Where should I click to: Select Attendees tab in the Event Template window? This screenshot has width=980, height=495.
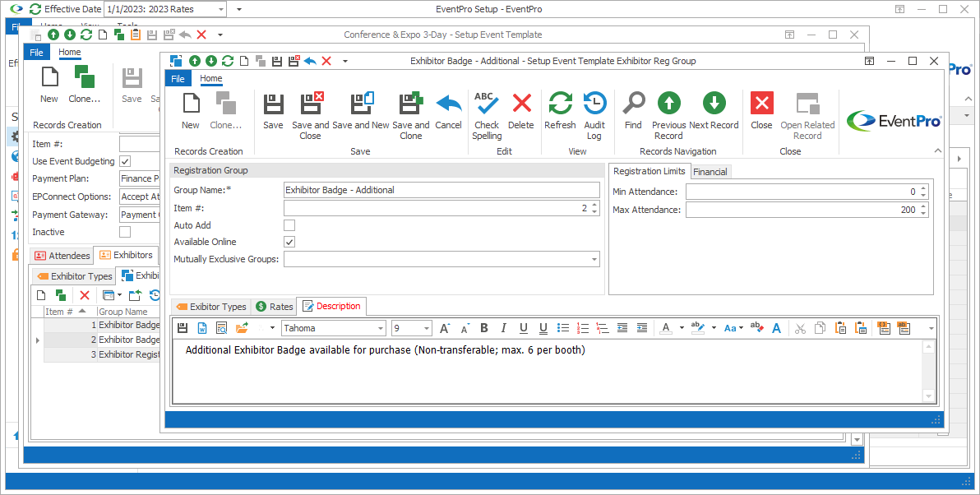pos(62,255)
